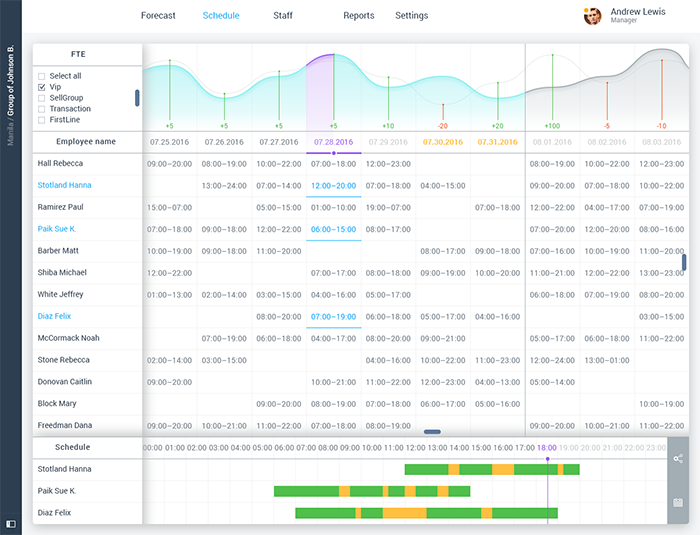Open Settings from the top navigation
This screenshot has width=700, height=535.
pos(411,16)
